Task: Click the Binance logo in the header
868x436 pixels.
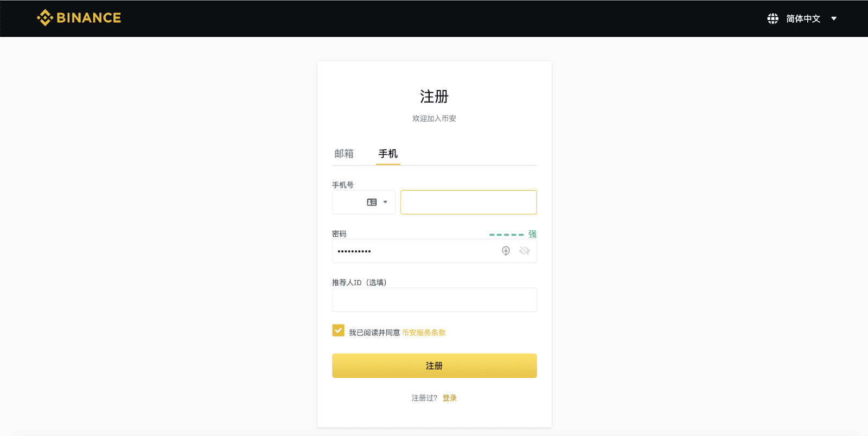Action: [x=79, y=18]
